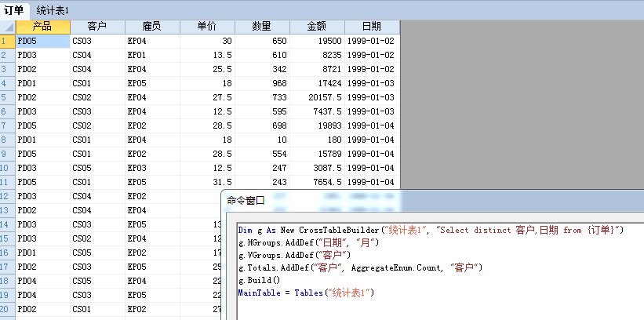Click product cell PD04 in row 18
The width and height of the screenshot is (644, 320).
tap(42, 281)
